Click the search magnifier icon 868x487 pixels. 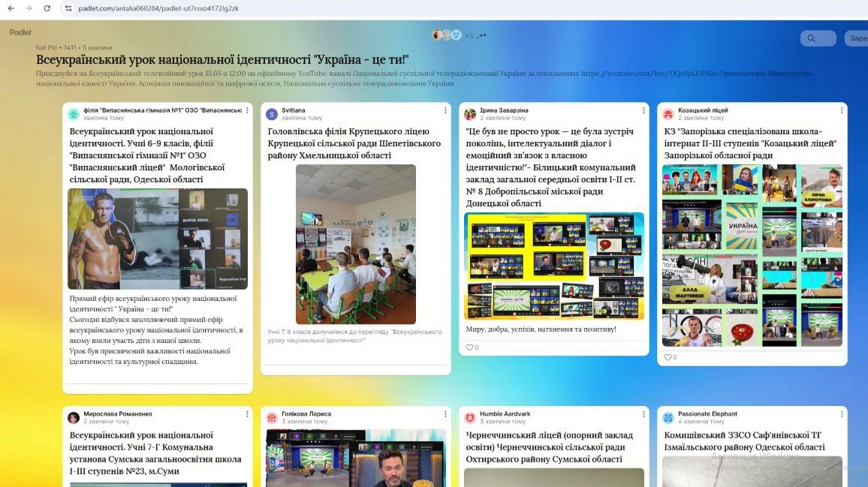click(812, 38)
